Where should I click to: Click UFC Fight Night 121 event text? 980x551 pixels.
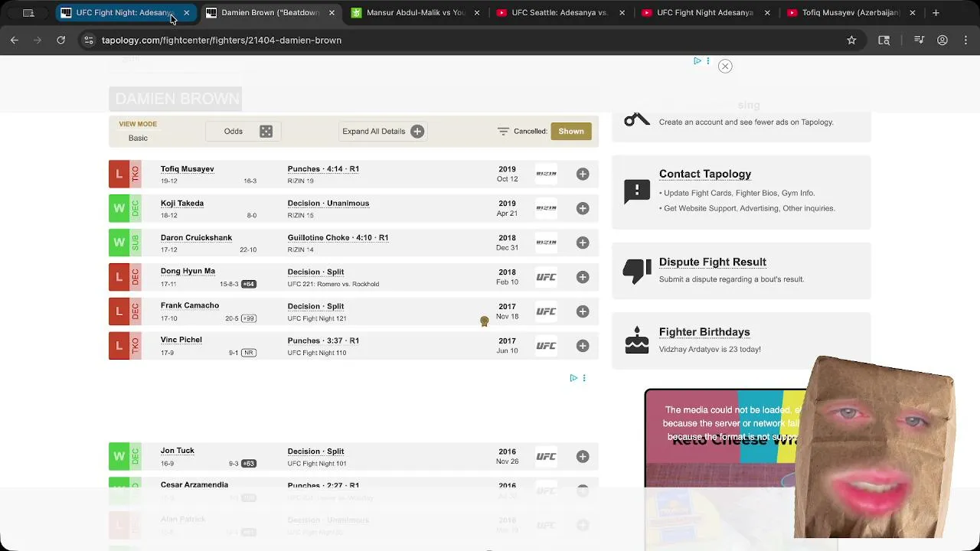pyautogui.click(x=317, y=318)
